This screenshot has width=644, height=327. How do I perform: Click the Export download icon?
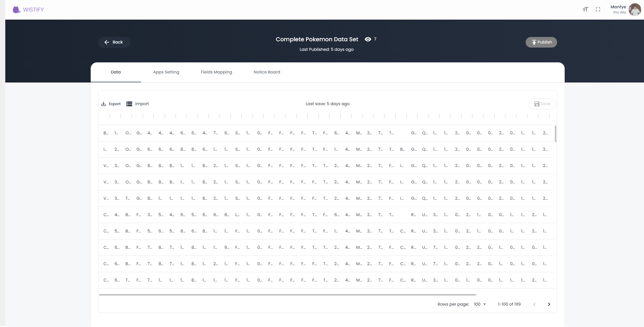click(104, 104)
